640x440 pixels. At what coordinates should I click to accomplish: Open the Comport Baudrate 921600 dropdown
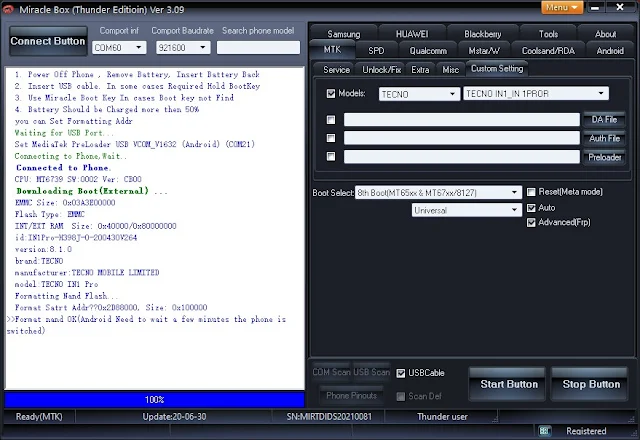[x=183, y=48]
